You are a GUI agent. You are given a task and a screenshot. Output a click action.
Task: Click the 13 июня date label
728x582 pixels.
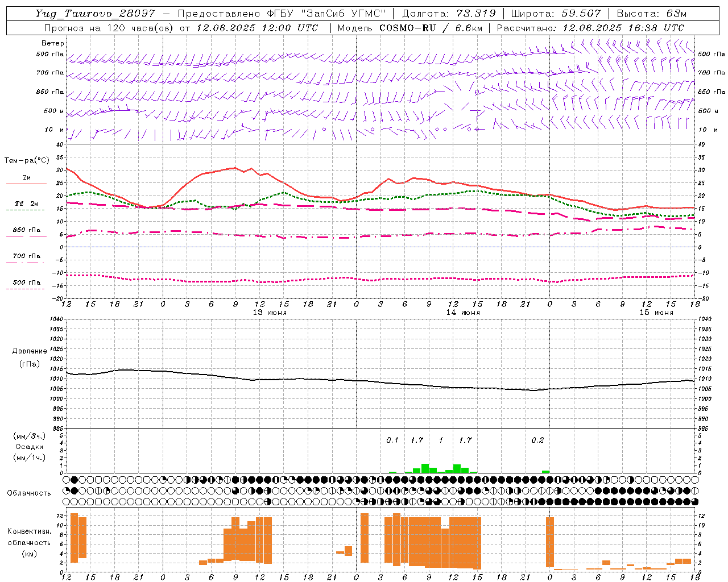pos(270,313)
